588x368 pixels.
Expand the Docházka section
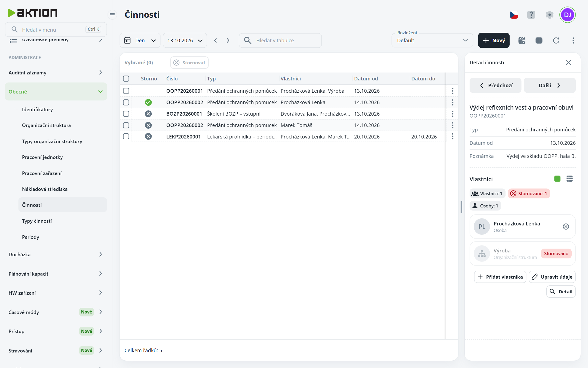[x=56, y=254]
